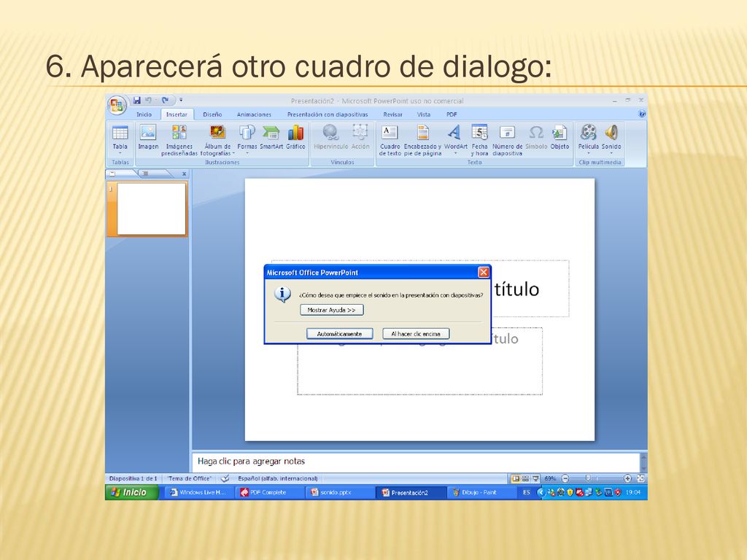Click Mostrar Ayuda >> in the dialog

332,310
